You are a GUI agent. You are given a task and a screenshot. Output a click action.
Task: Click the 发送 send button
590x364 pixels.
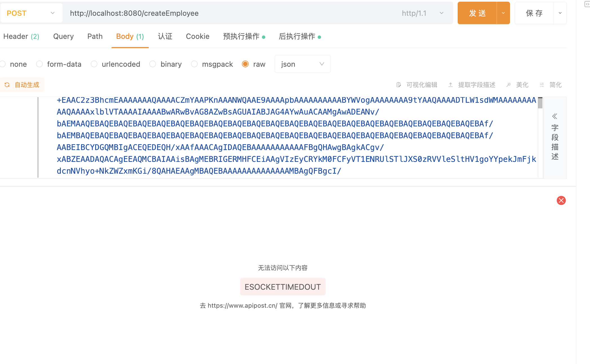477,13
